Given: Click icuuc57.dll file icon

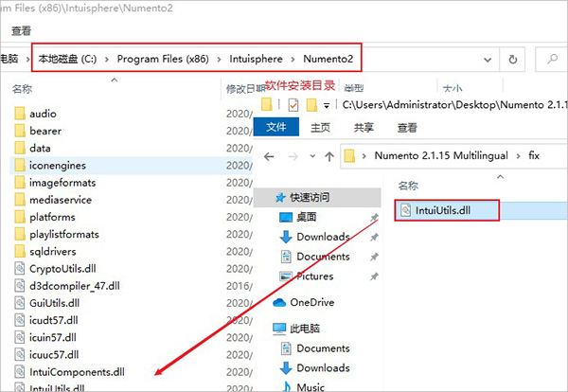Looking at the screenshot, I should [x=20, y=354].
